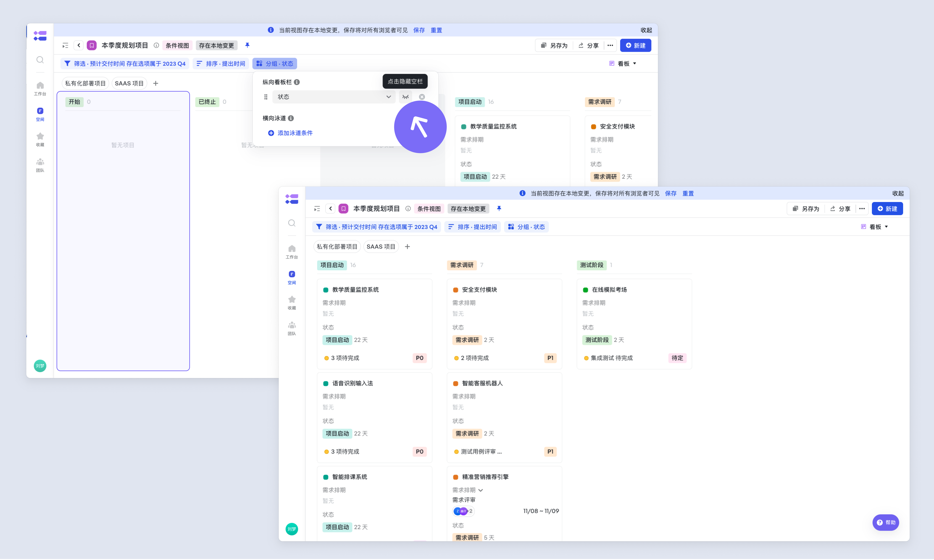Open 团队 in the back window sidebar
Screen dimensions: 934x560
coord(40,165)
